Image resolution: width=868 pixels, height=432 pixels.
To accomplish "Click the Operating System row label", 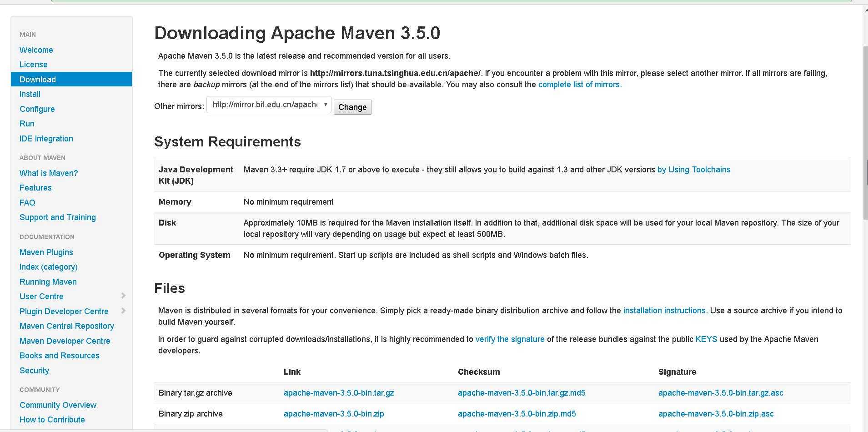I will [x=195, y=255].
